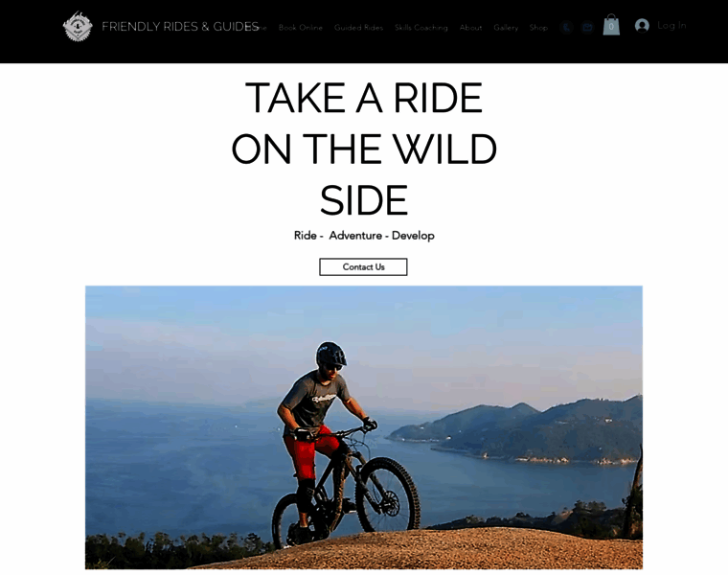This screenshot has width=728, height=575.
Task: Click the biker's helmet in the photo
Action: pos(330,354)
